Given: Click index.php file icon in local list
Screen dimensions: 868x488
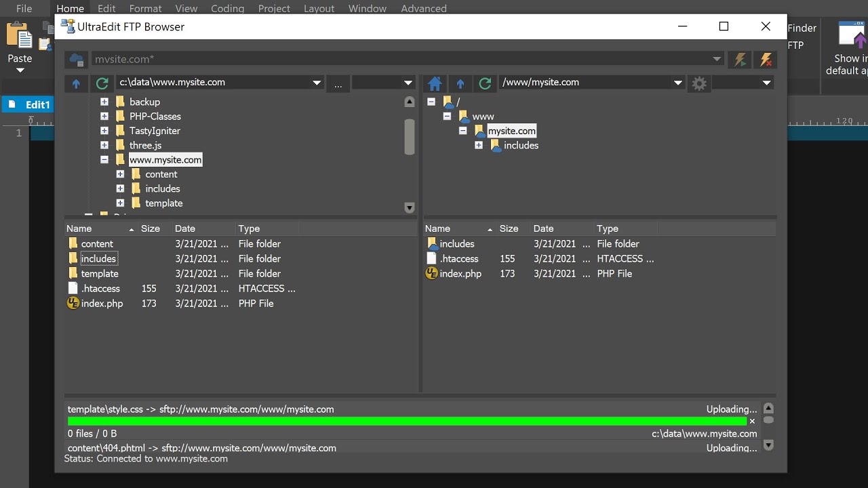Looking at the screenshot, I should [x=73, y=304].
